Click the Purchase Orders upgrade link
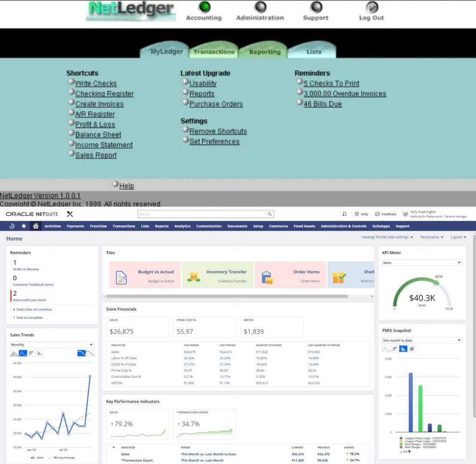 pyautogui.click(x=216, y=104)
